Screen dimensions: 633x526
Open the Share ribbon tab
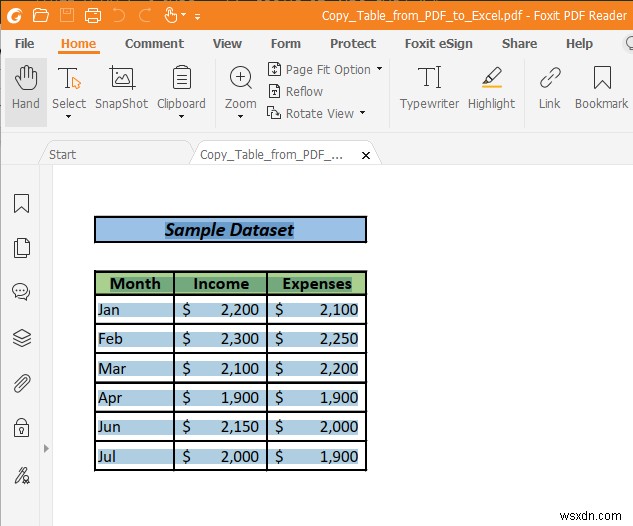pos(519,44)
